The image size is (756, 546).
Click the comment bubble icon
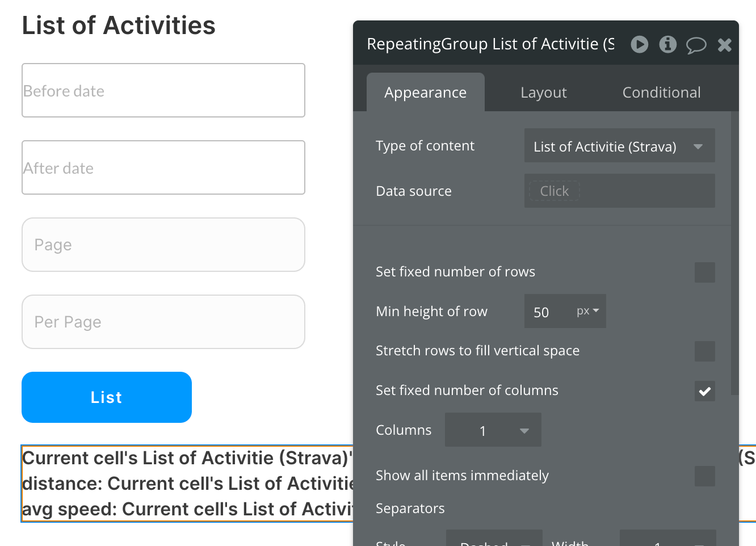pyautogui.click(x=696, y=45)
